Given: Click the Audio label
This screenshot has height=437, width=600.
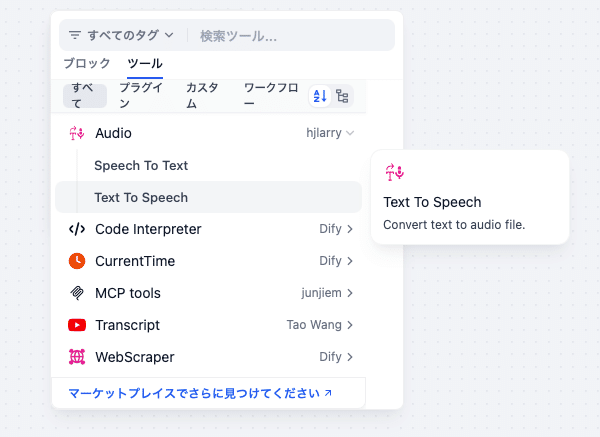Looking at the screenshot, I should [x=113, y=133].
